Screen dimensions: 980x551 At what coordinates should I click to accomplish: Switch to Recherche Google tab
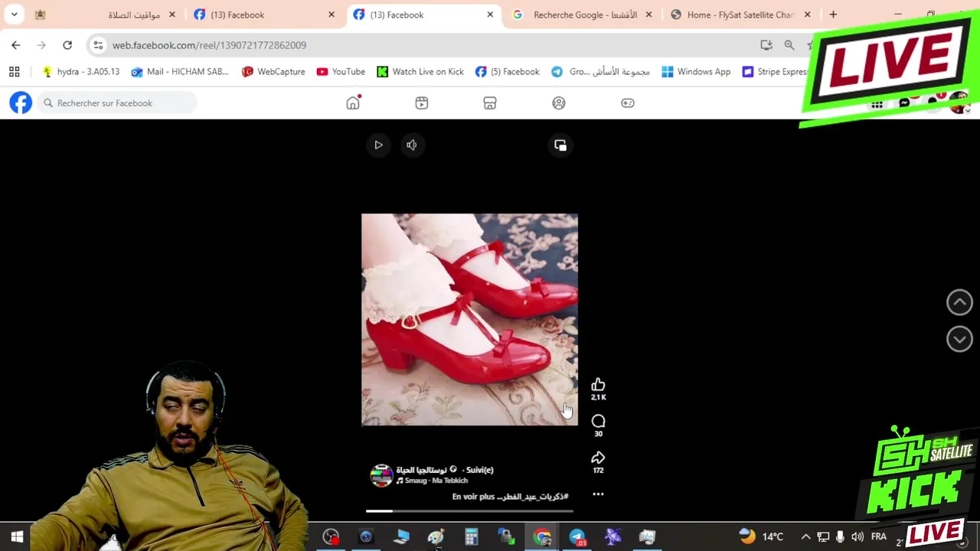pos(582,15)
